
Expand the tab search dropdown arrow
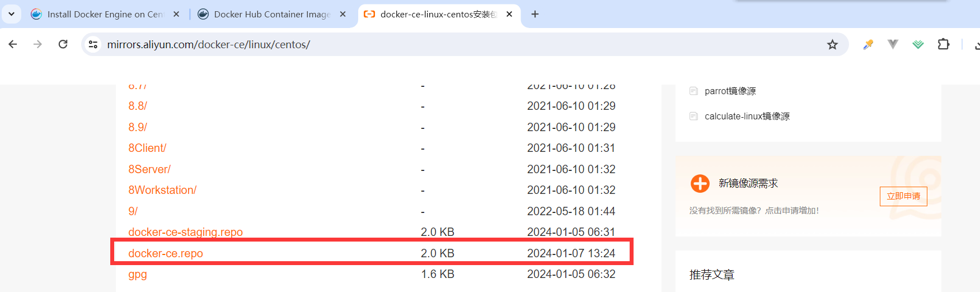coord(11,14)
